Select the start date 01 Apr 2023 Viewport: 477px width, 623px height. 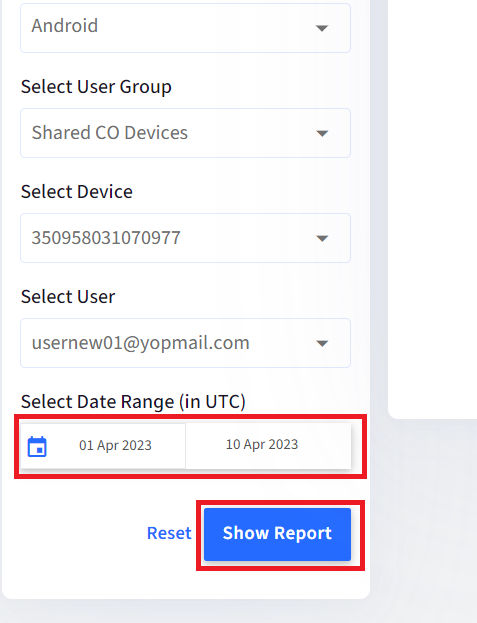[x=115, y=445]
